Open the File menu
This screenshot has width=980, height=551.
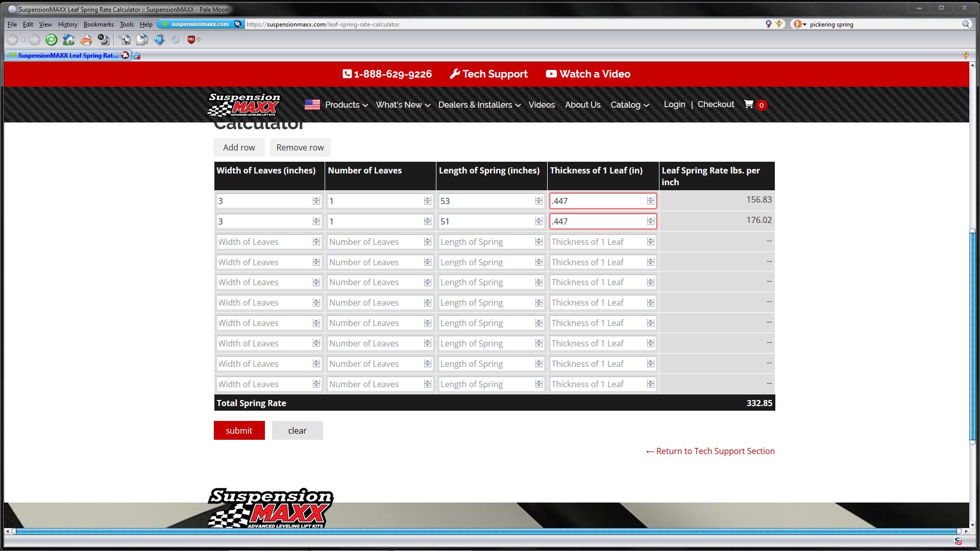pyautogui.click(x=12, y=24)
